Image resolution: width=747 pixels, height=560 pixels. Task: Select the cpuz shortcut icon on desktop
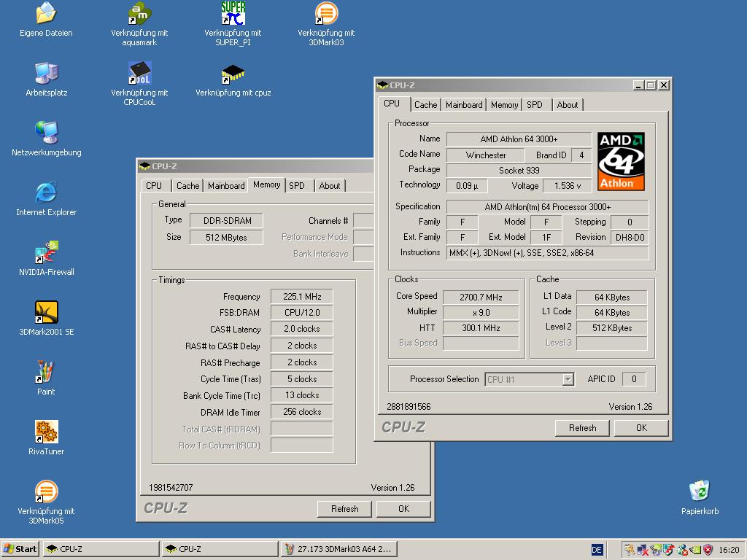coord(233,73)
